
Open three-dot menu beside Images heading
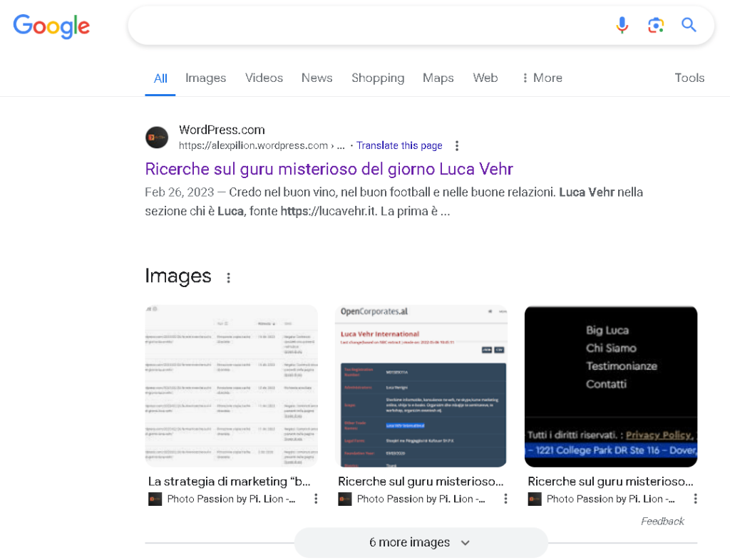tap(228, 278)
